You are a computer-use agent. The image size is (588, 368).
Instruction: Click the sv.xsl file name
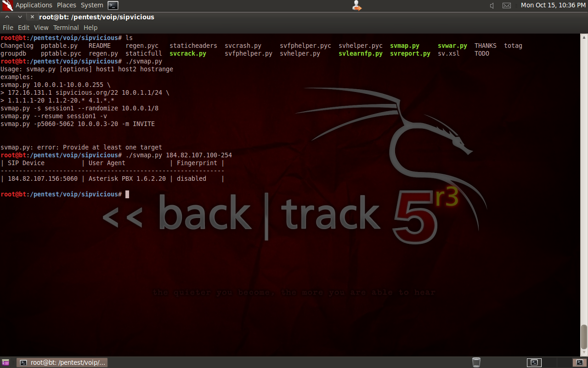[449, 53]
